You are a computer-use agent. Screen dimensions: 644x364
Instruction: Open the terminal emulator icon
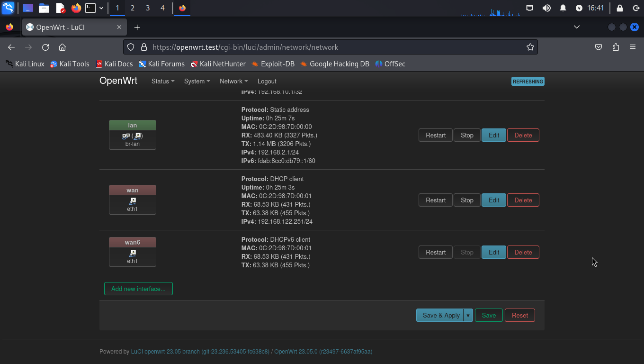90,8
